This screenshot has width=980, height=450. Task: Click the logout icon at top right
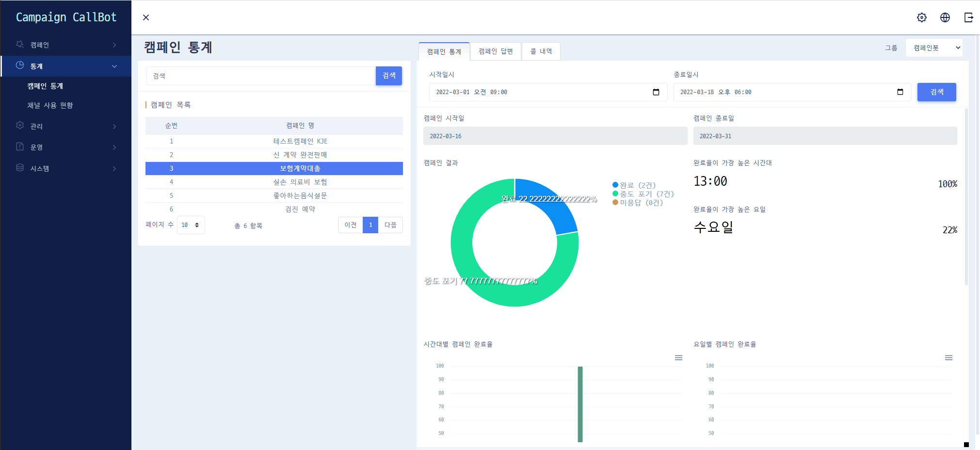968,17
